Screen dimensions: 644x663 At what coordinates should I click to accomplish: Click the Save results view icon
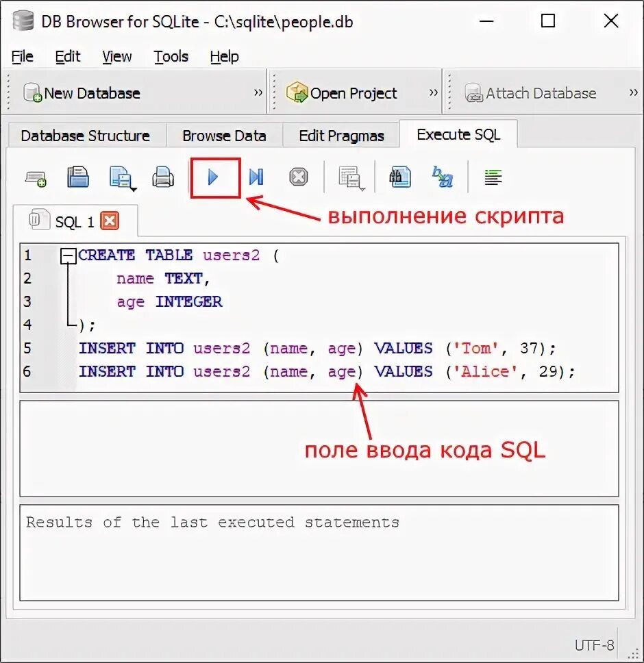pos(349,177)
